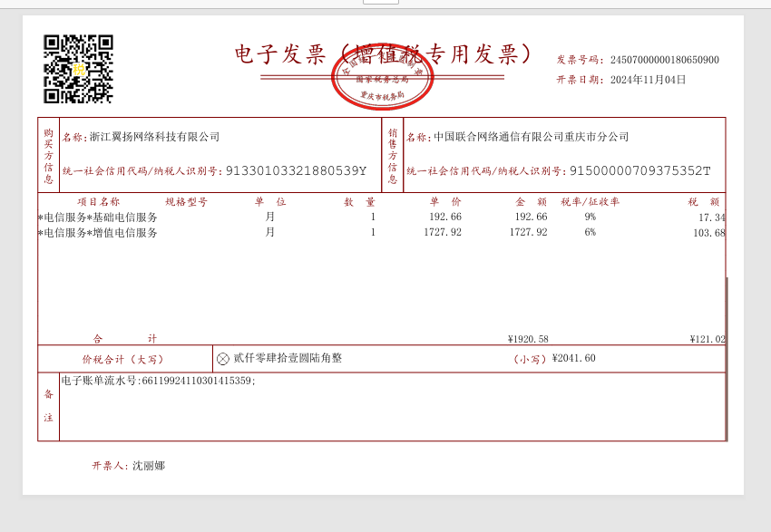
Task: Click the small handle at top center
Action: [x=380, y=2]
